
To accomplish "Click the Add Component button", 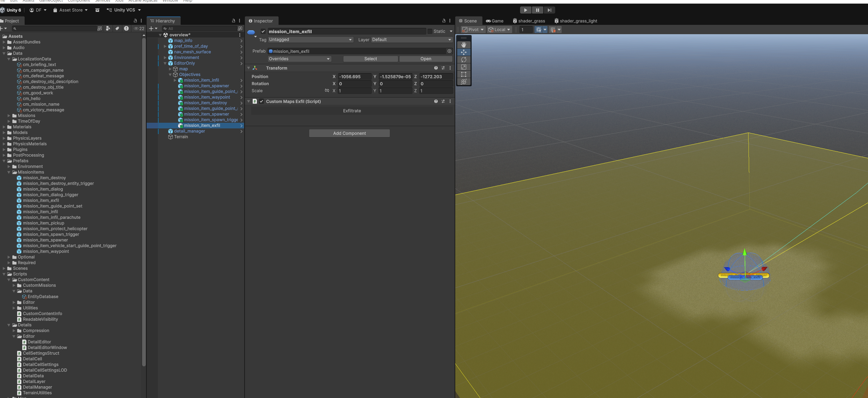I will click(x=349, y=133).
